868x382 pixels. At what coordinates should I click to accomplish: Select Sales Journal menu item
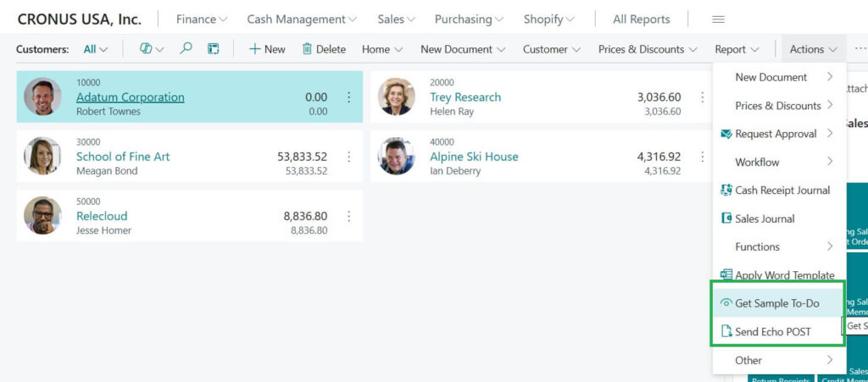[779, 219]
